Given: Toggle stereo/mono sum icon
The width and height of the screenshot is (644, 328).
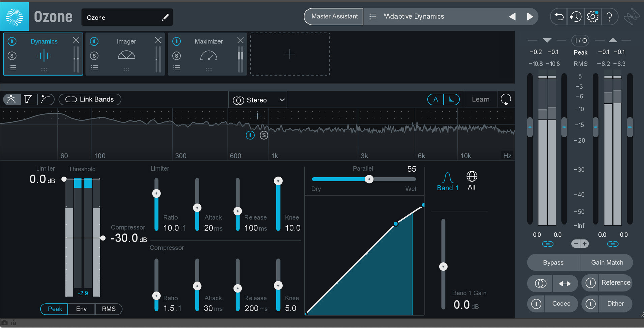Looking at the screenshot, I should (540, 284).
